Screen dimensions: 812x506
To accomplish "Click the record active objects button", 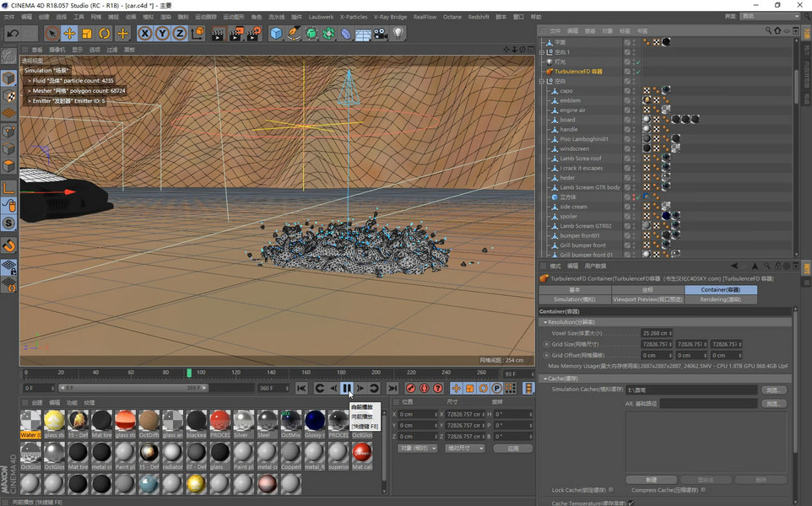I will (411, 388).
